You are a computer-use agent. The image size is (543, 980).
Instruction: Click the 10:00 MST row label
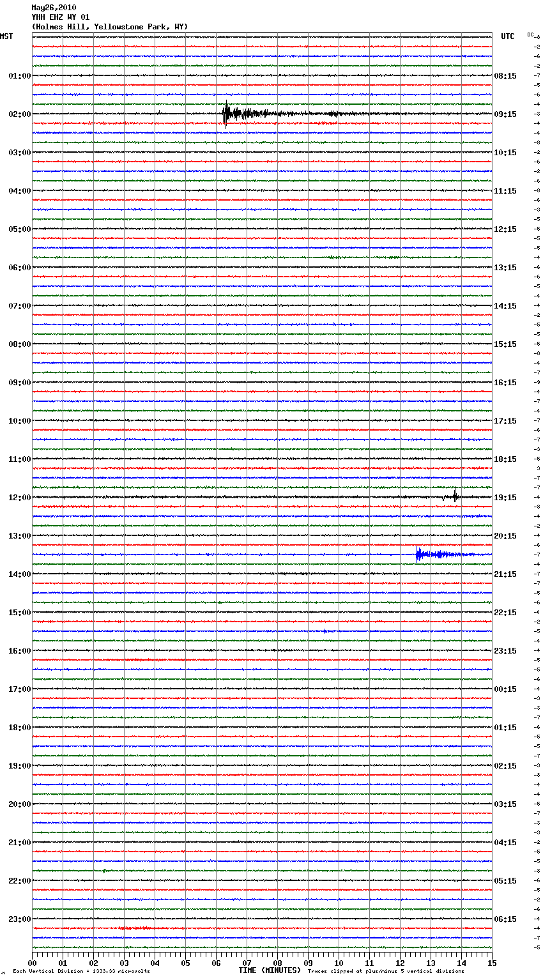pyautogui.click(x=20, y=421)
